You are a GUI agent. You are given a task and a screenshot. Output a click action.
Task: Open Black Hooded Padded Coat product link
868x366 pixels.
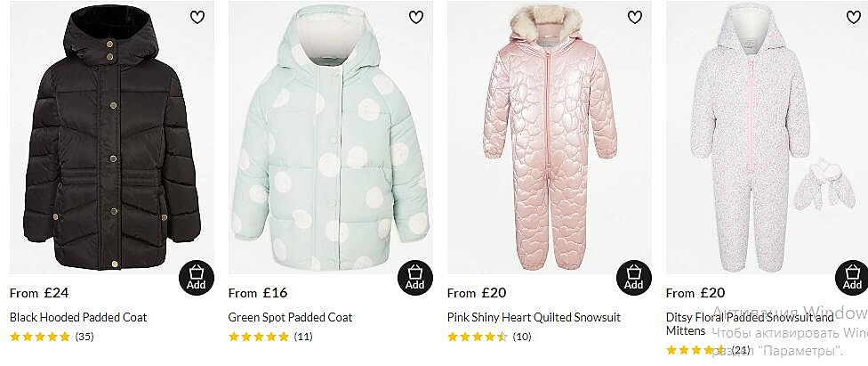[x=78, y=317]
